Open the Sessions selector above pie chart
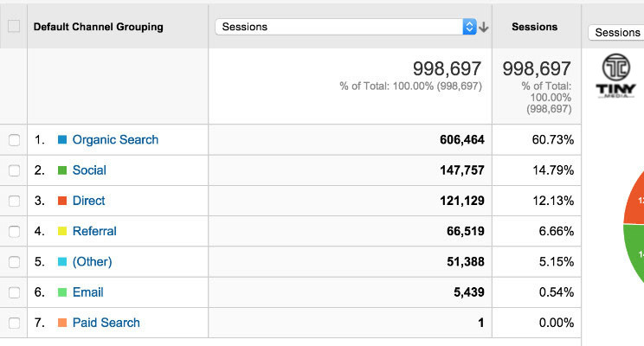Viewport: 644px width, 346px height. tap(616, 33)
